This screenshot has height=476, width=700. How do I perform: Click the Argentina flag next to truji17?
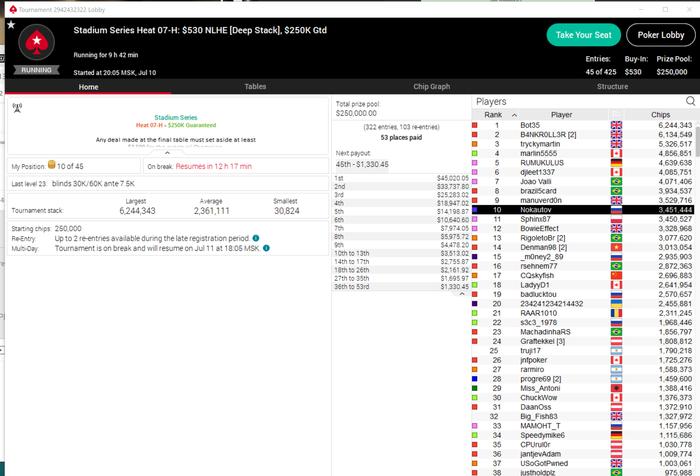pyautogui.click(x=616, y=351)
